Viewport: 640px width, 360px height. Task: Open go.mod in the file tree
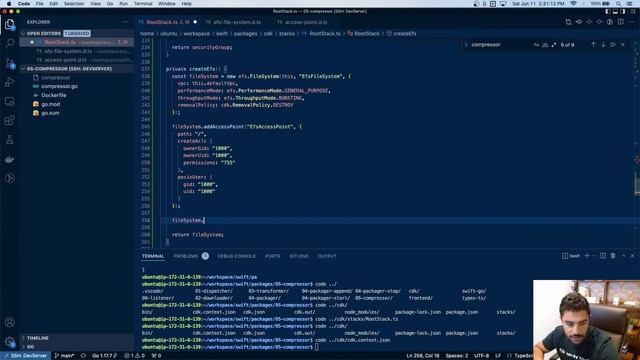point(50,104)
